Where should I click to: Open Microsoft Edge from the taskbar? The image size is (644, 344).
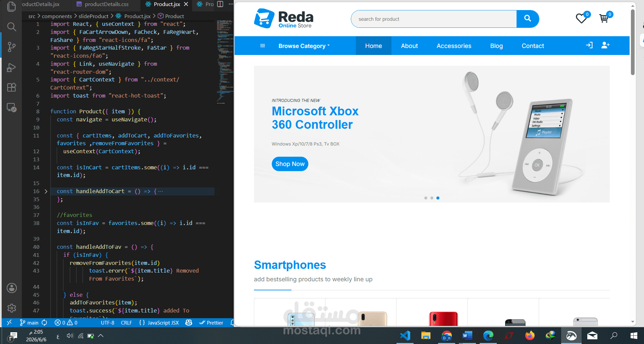pos(488,335)
